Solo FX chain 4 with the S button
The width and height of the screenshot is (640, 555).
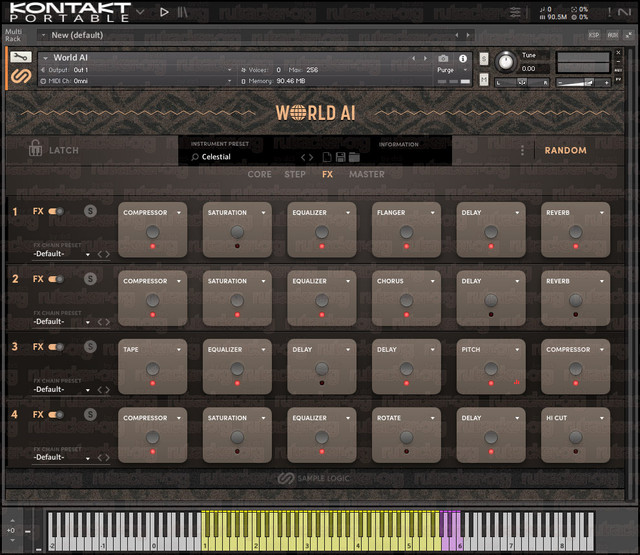tap(90, 414)
